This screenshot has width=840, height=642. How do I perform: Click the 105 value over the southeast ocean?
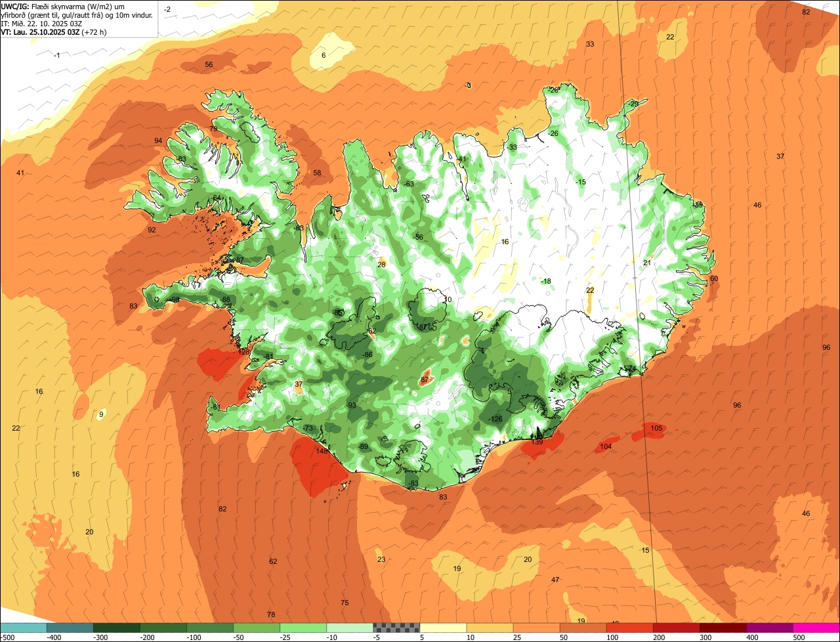[656, 428]
